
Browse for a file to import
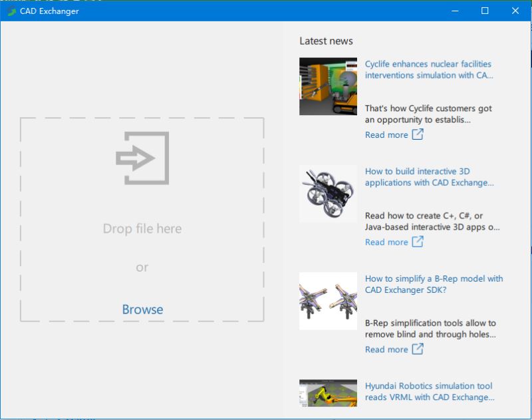click(x=142, y=310)
